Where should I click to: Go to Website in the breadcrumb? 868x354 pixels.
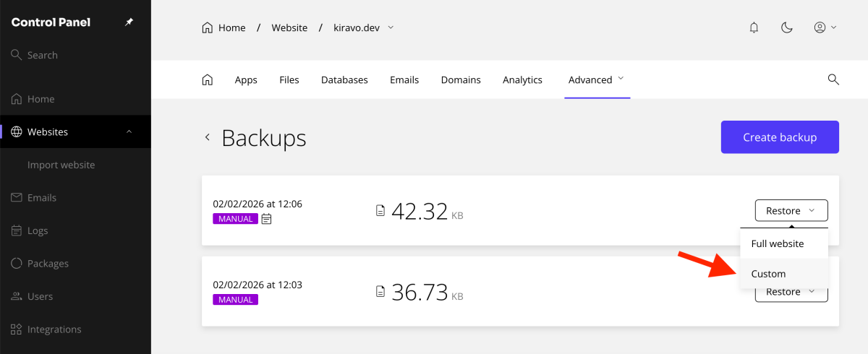(289, 27)
